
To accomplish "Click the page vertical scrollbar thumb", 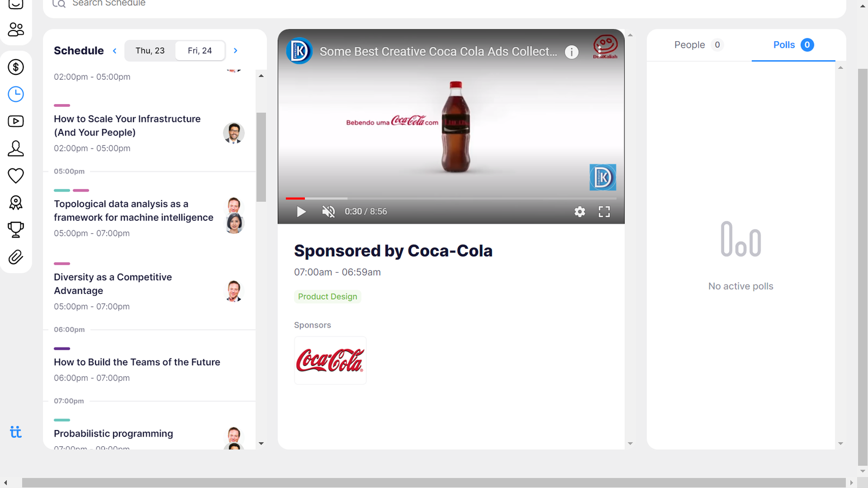I will (x=863, y=267).
